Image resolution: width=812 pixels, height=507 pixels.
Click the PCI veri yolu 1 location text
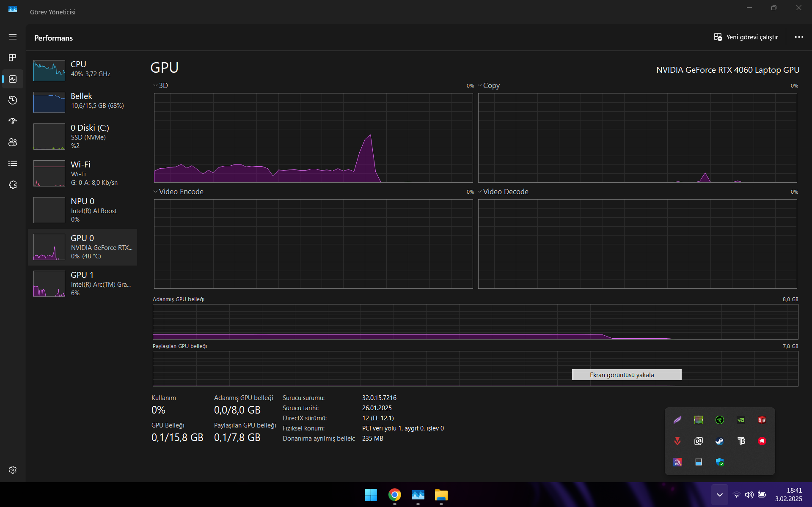point(403,428)
